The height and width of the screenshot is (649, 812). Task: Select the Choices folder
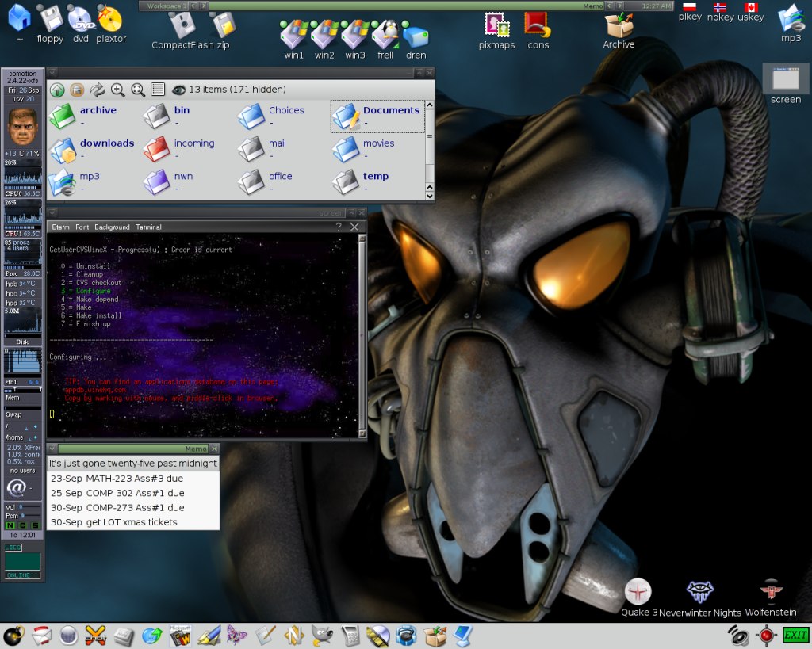(271, 116)
